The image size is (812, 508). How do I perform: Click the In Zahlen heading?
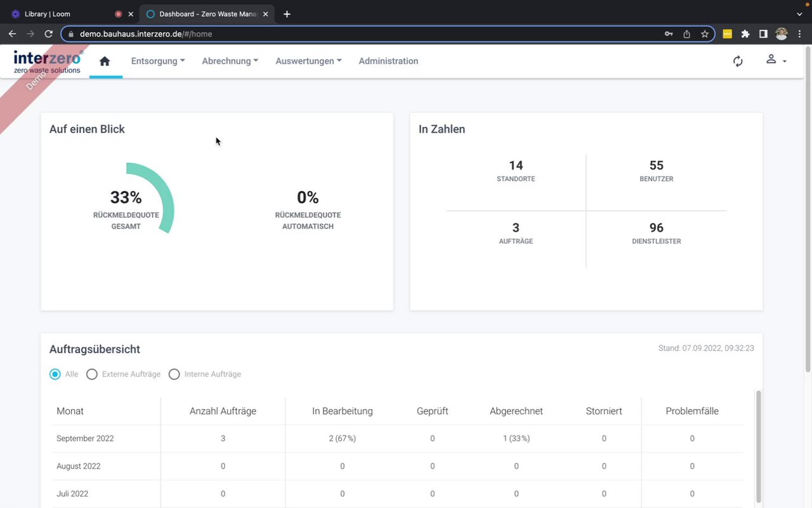click(442, 129)
